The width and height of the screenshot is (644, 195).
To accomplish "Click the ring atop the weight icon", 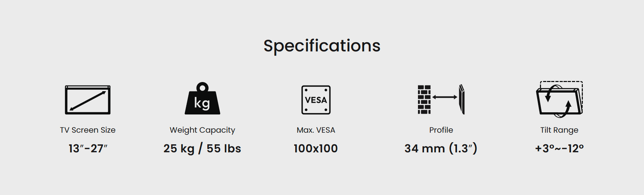I will (202, 87).
